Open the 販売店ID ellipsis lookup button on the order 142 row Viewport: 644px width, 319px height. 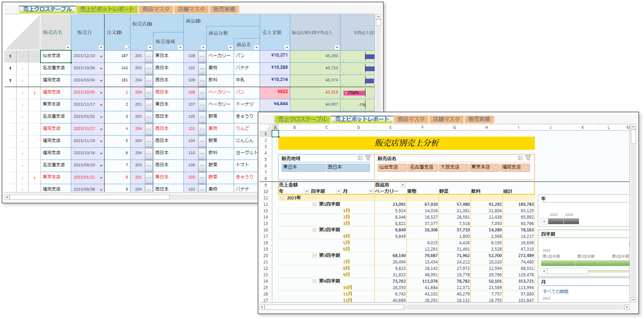click(149, 68)
